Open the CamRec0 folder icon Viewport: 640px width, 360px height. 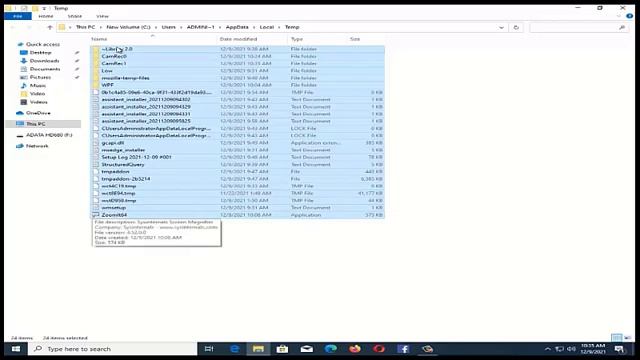[96, 56]
